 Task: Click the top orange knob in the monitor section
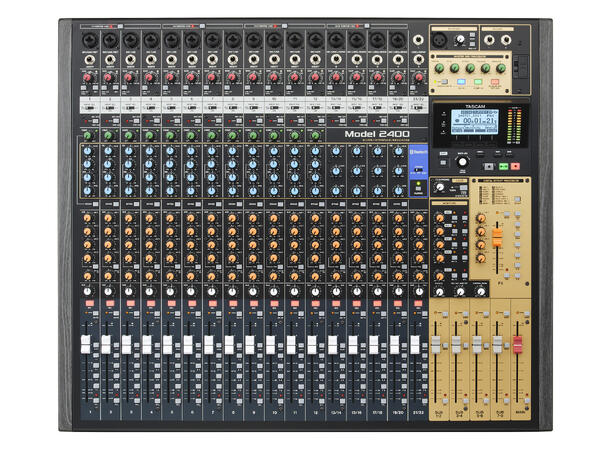coord(440,217)
